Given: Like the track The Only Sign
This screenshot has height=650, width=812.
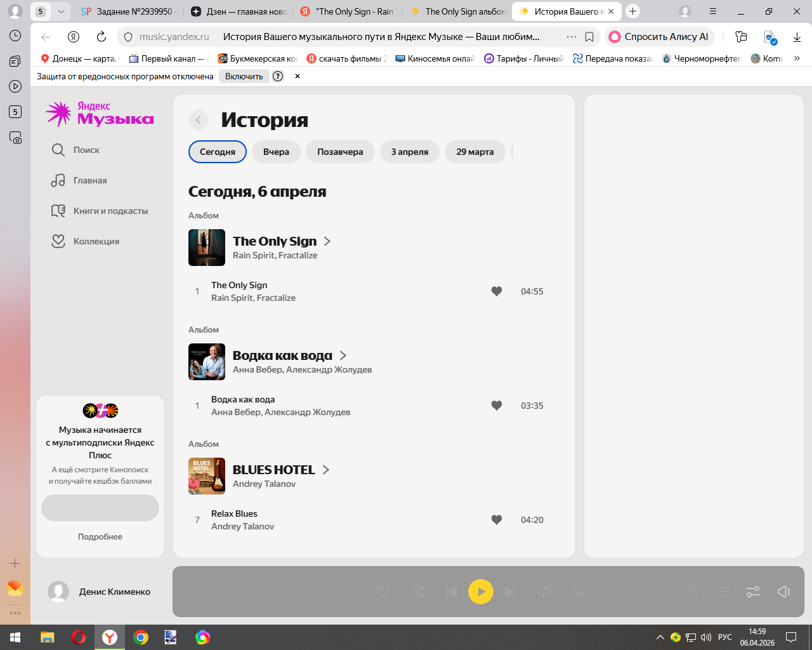Looking at the screenshot, I should (497, 291).
